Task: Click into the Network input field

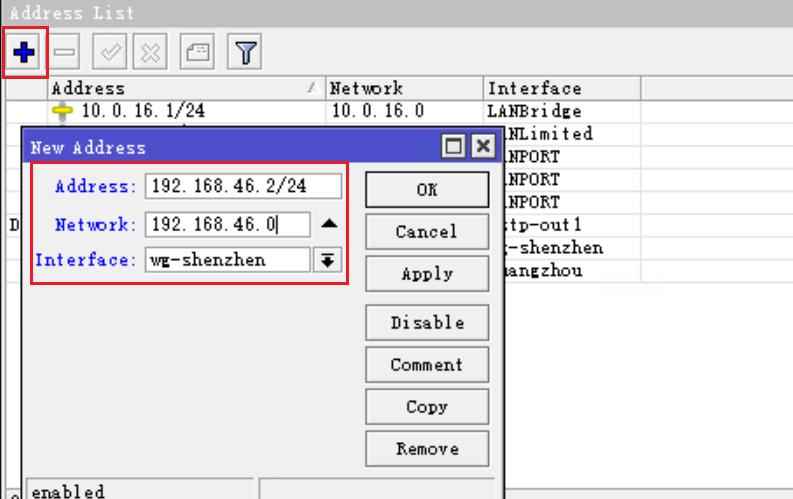Action: coord(227,224)
